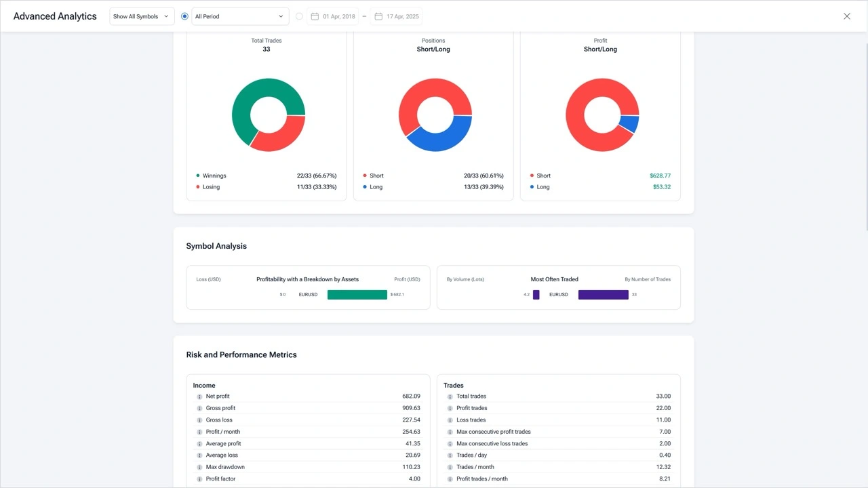The image size is (868, 488).
Task: Click the info icon beside Net profit
Action: click(x=199, y=396)
